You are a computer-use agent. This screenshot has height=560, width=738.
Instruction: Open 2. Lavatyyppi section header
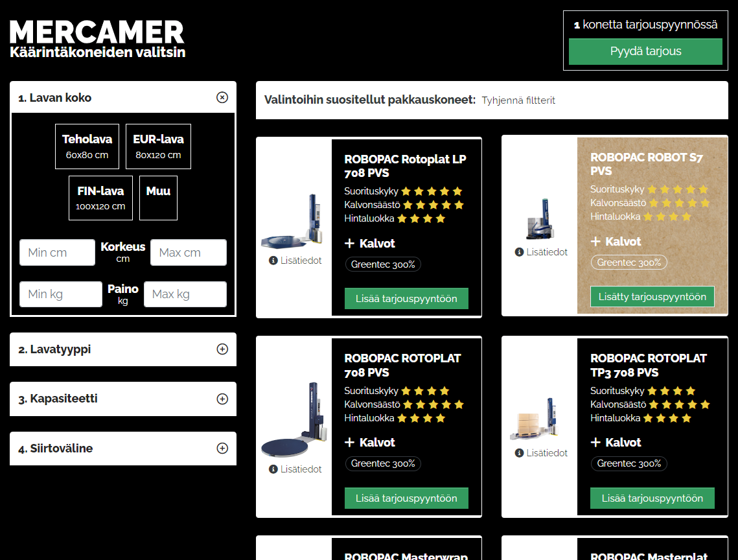(x=123, y=349)
